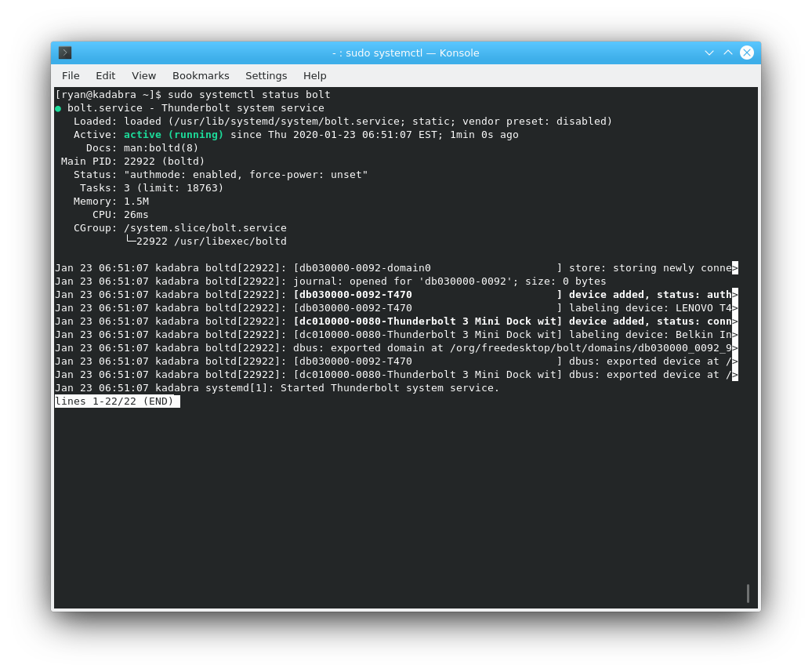This screenshot has height=672, width=812.
Task: Click the man:boltd(8) docs reference
Action: coord(161,148)
